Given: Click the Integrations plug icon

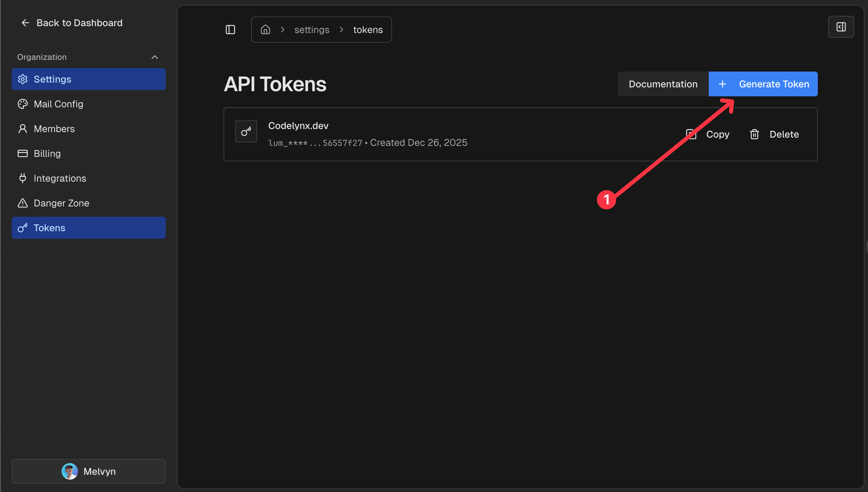Looking at the screenshot, I should click(x=23, y=179).
